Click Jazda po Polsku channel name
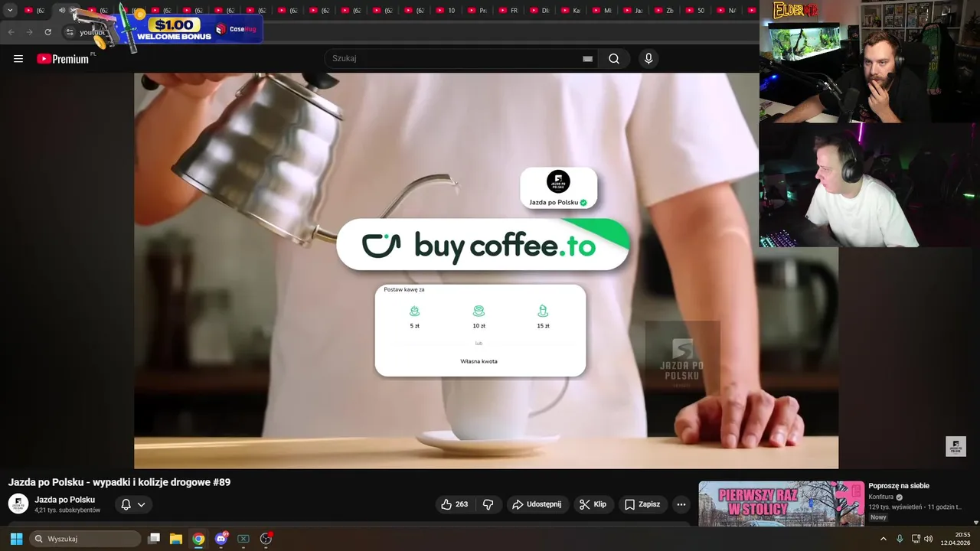This screenshot has width=980, height=551. pyautogui.click(x=64, y=500)
